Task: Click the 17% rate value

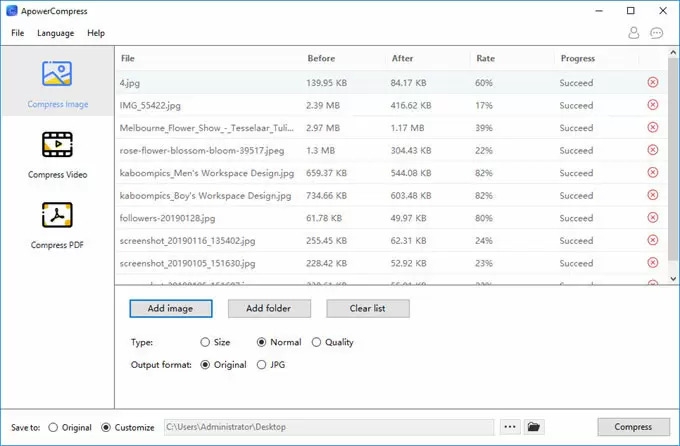Action: 484,105
